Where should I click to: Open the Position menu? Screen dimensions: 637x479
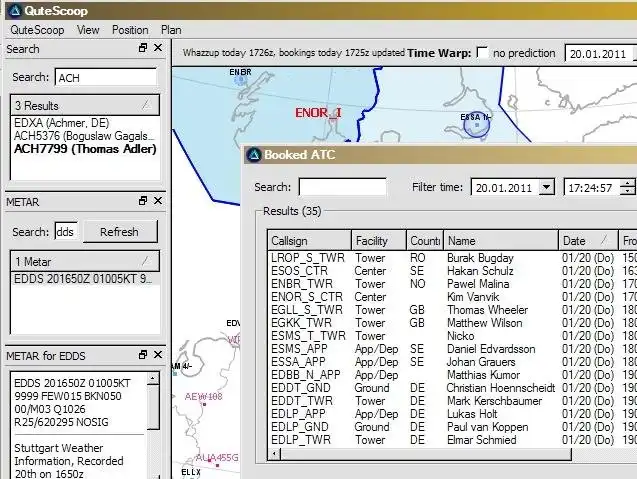(x=130, y=30)
